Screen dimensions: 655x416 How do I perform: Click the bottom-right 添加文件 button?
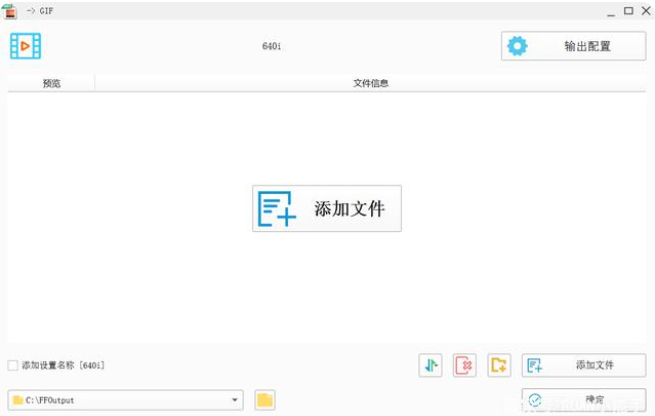point(583,365)
